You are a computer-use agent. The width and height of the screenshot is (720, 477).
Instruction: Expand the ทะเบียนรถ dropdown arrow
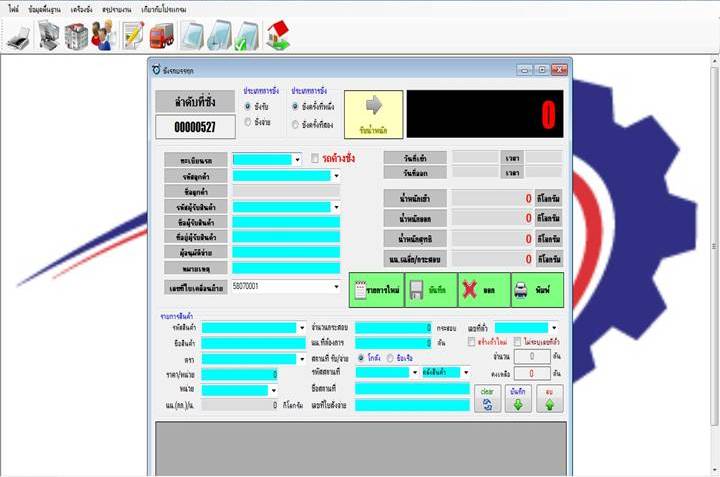[298, 160]
